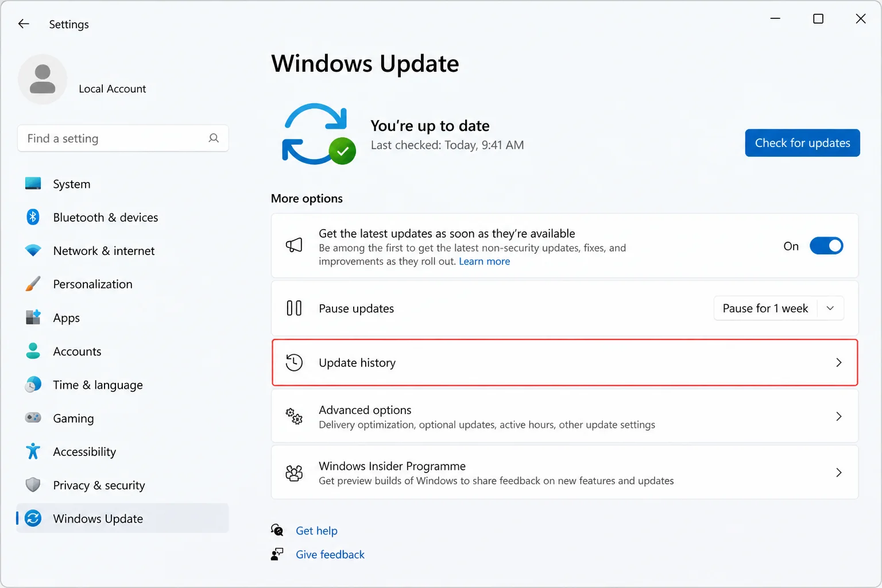
Task: Click the search magnifier icon
Action: pyautogui.click(x=214, y=138)
